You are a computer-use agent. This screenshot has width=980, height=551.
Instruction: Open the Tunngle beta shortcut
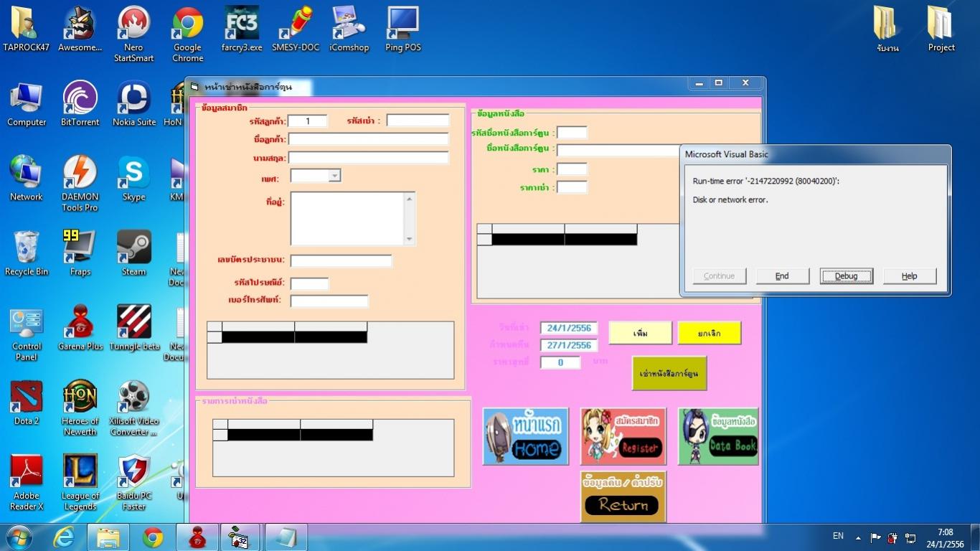point(133,328)
